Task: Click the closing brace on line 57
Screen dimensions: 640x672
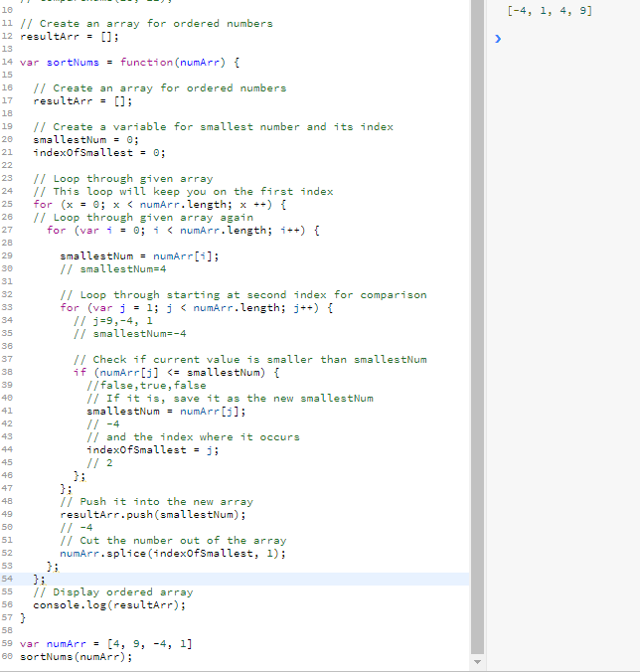Action: point(23,618)
